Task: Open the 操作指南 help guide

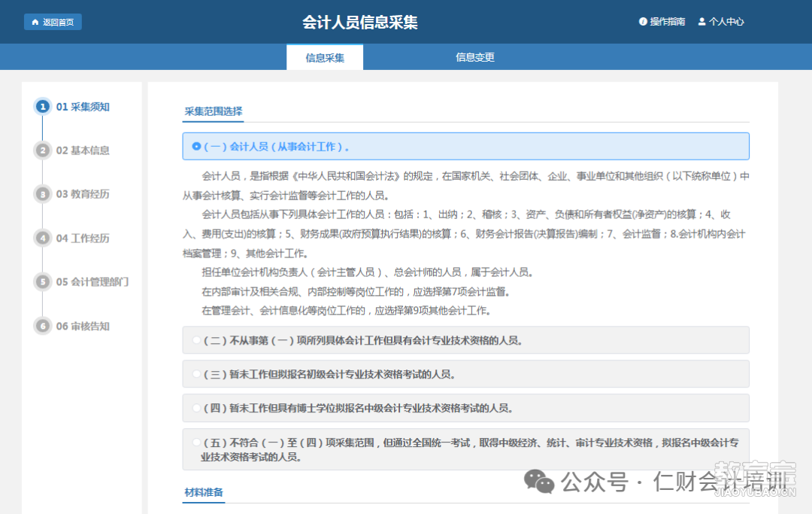Action: pyautogui.click(x=667, y=22)
